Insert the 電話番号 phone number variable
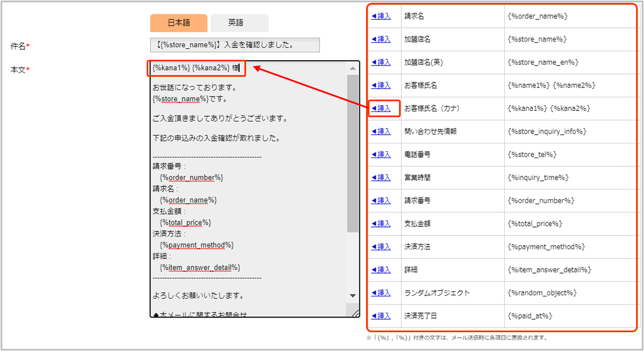Image resolution: width=644 pixels, height=351 pixels. click(381, 154)
